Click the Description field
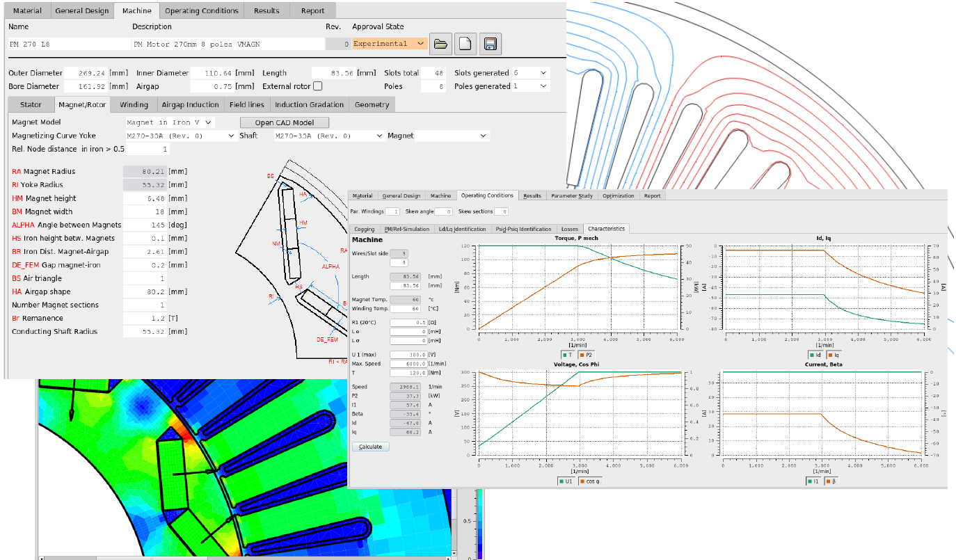This screenshot has width=956, height=560. pyautogui.click(x=228, y=44)
